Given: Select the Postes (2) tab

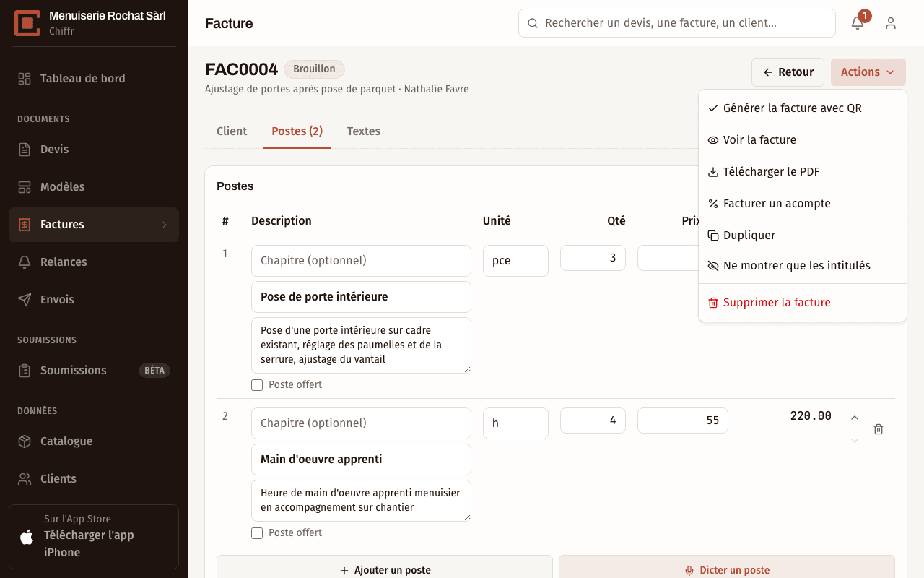Looking at the screenshot, I should (x=297, y=131).
